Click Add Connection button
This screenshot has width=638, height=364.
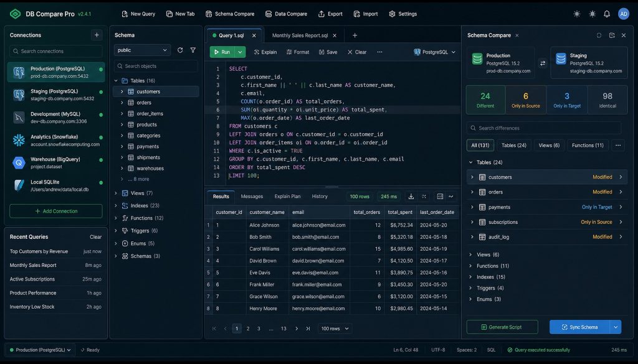pos(56,212)
